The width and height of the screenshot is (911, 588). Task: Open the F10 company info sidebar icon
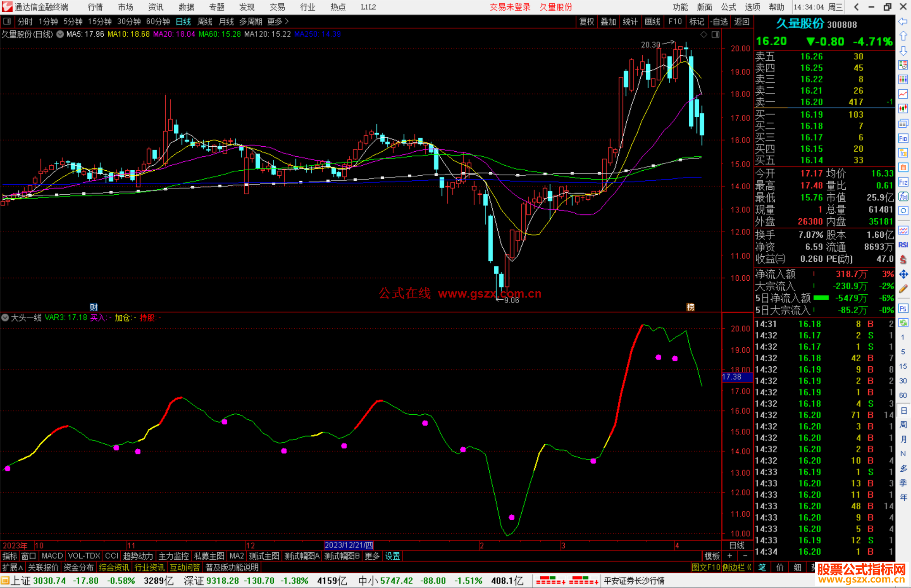click(x=903, y=138)
